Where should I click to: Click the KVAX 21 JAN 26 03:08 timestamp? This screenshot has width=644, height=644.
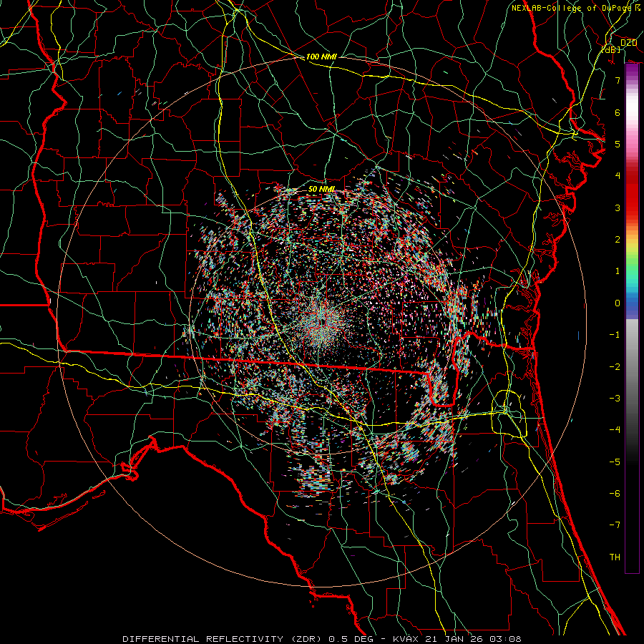click(457, 639)
